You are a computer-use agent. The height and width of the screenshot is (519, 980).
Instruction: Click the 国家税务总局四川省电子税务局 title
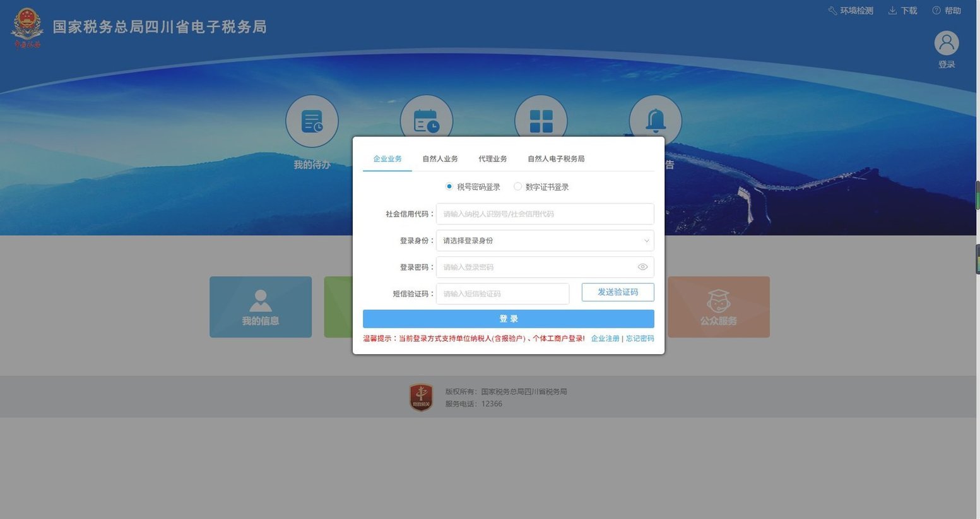(160, 27)
